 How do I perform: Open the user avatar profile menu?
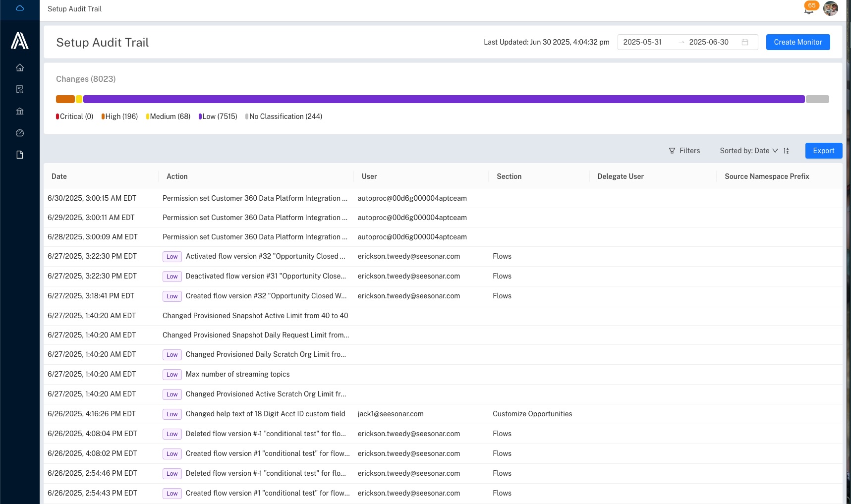point(831,8)
